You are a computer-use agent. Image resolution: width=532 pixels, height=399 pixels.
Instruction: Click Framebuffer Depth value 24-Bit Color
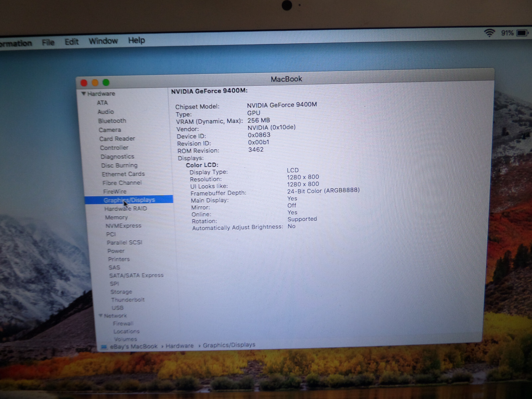pos(323,191)
